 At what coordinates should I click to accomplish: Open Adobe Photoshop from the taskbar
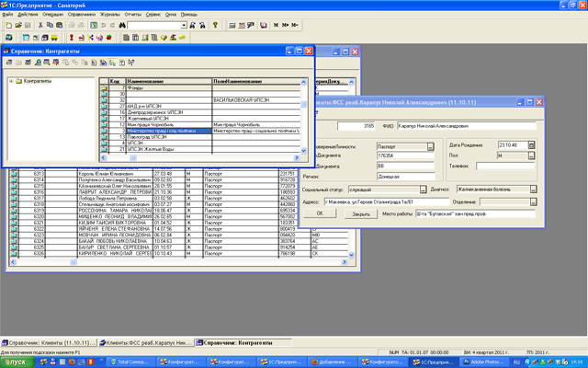click(x=484, y=362)
